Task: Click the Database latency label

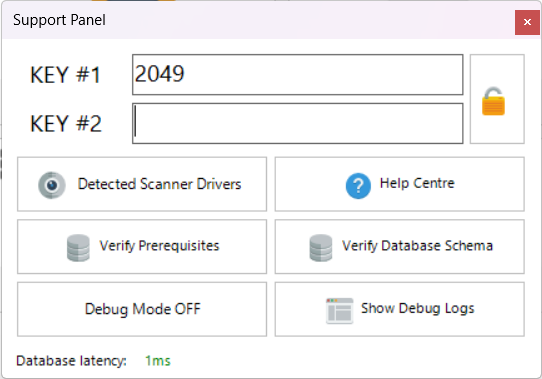Action: 72,361
